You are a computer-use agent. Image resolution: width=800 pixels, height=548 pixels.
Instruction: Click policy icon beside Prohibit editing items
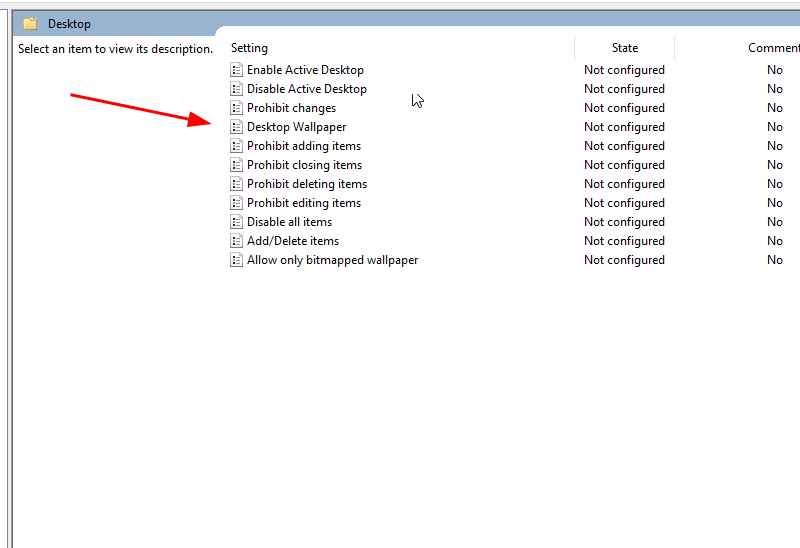[x=236, y=203]
